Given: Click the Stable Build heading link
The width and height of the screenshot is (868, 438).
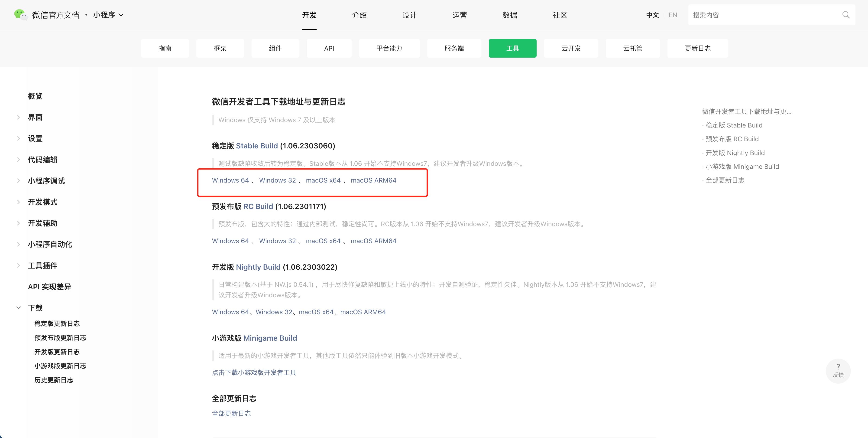Looking at the screenshot, I should 257,146.
